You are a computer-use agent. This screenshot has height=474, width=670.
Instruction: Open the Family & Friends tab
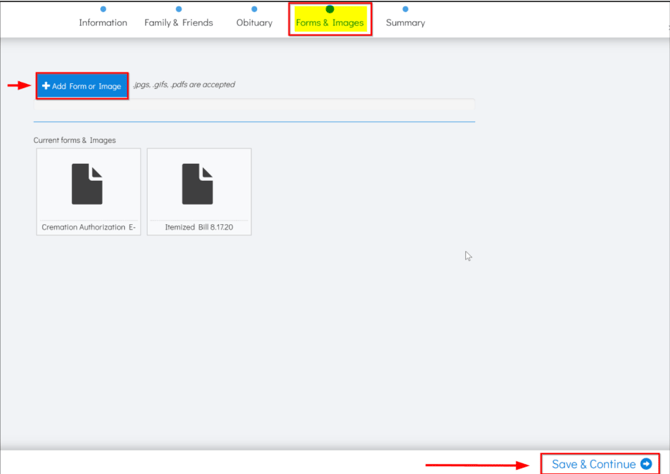click(178, 22)
